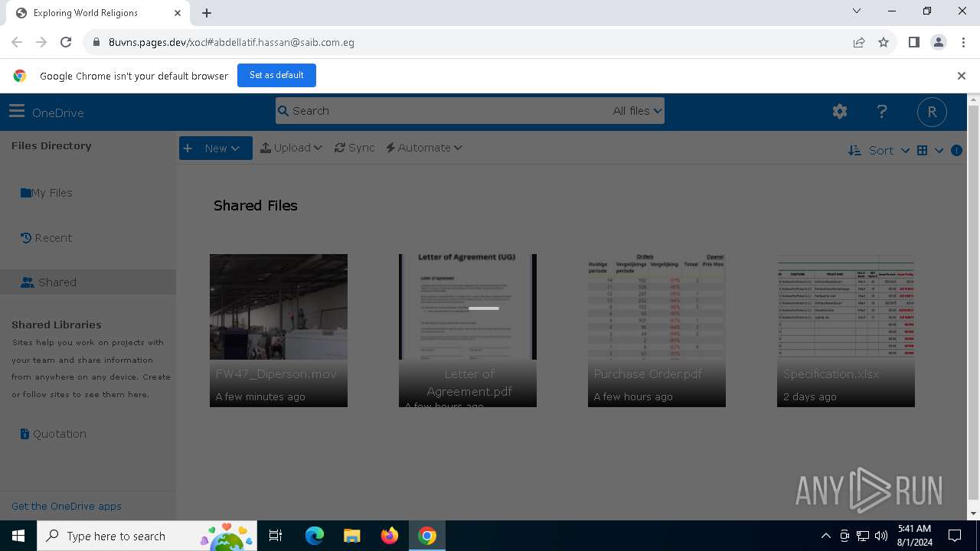
Task: Open the network icon in system tray
Action: tap(863, 536)
